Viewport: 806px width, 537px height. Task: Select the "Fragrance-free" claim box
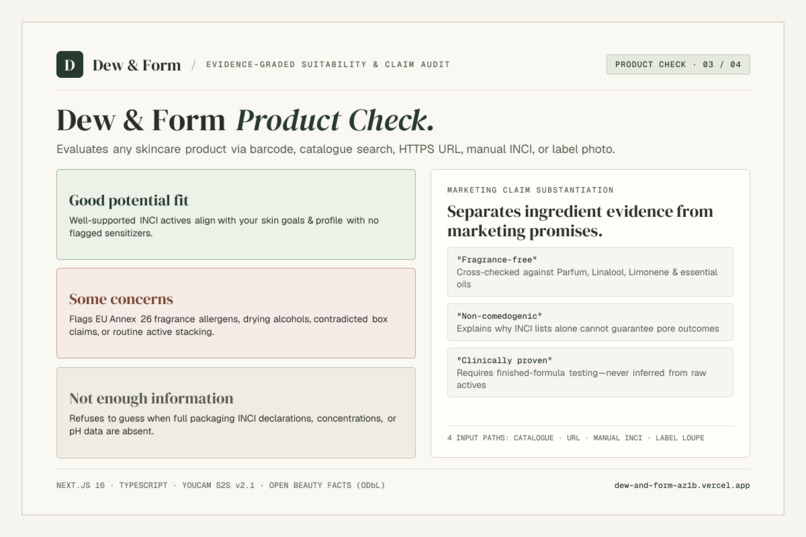point(590,272)
